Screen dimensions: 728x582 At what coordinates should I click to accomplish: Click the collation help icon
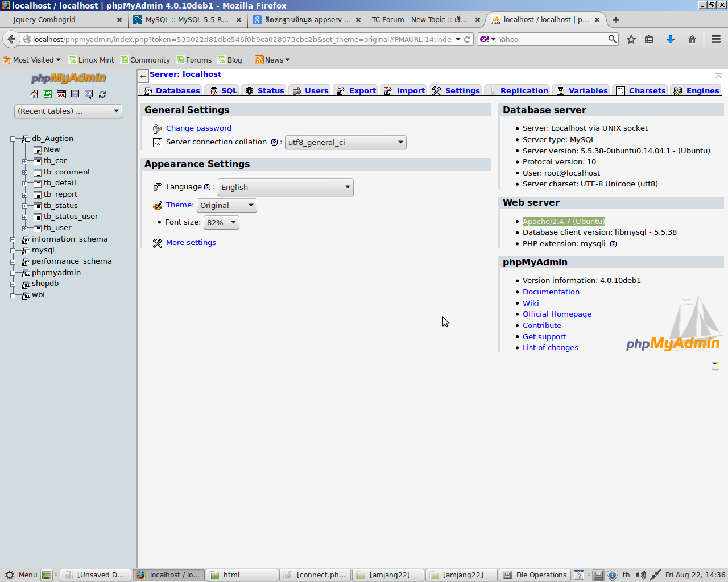click(274, 142)
